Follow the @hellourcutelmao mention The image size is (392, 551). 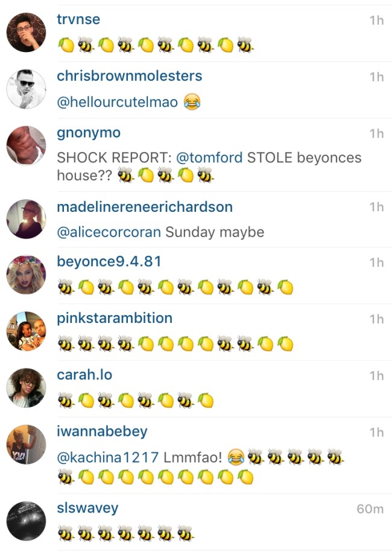point(118,102)
